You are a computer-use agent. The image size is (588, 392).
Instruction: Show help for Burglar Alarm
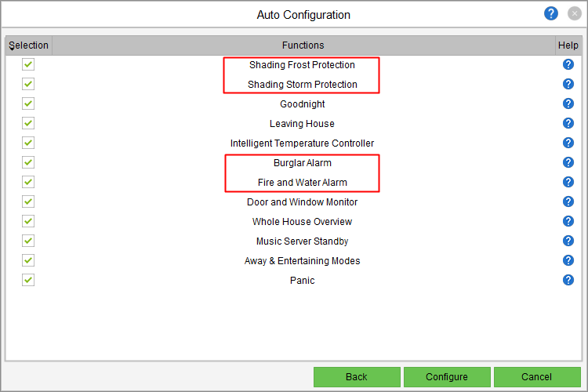click(568, 162)
